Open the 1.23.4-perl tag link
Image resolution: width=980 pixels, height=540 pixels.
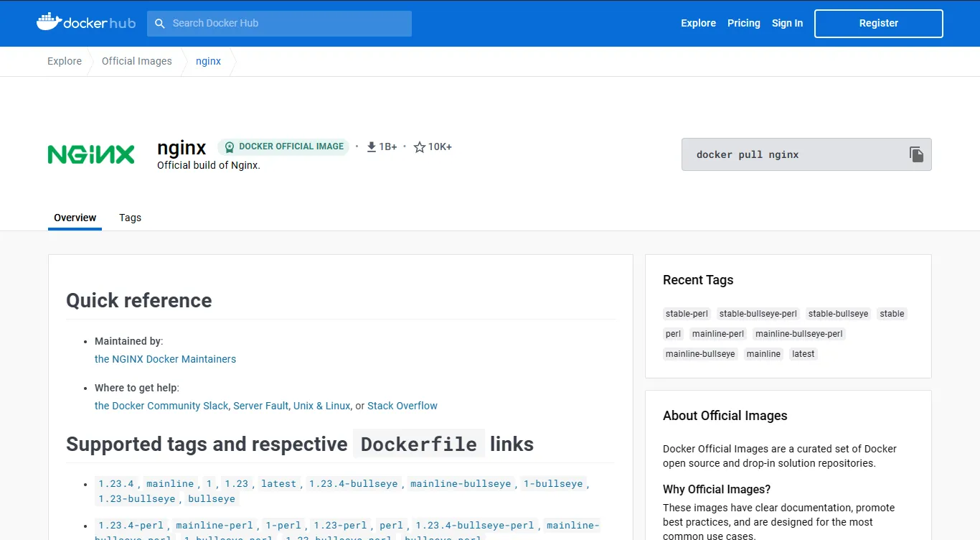coord(131,525)
